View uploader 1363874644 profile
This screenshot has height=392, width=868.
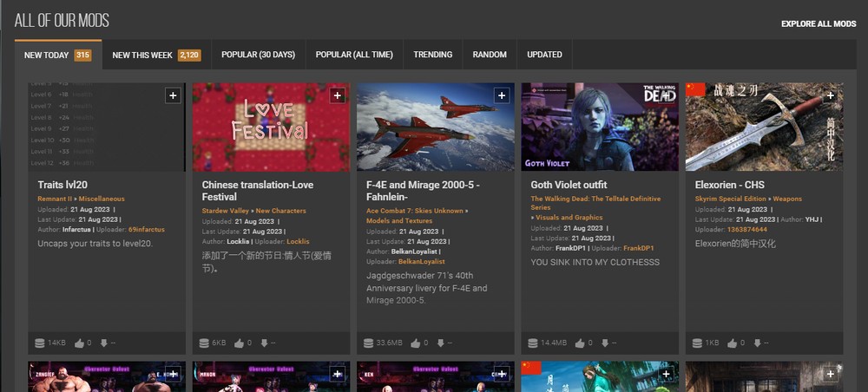click(746, 230)
